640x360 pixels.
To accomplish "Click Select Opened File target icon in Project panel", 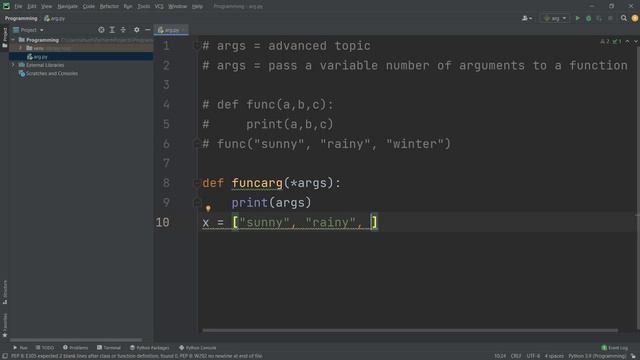I will coord(101,30).
